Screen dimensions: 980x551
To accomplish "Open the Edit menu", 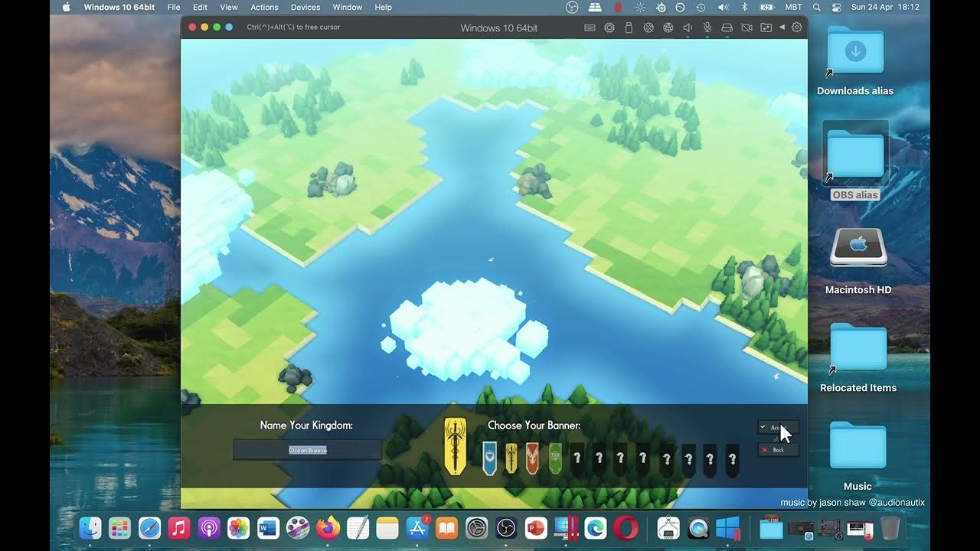I will pos(200,7).
